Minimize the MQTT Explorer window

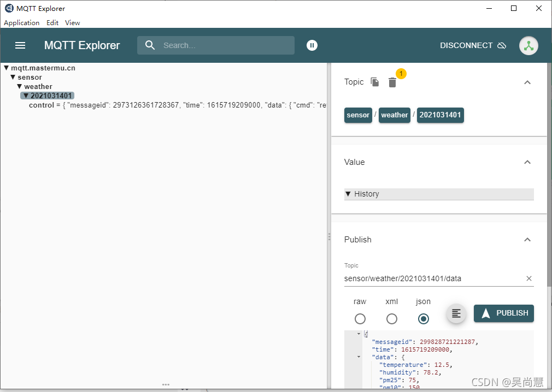coord(489,8)
